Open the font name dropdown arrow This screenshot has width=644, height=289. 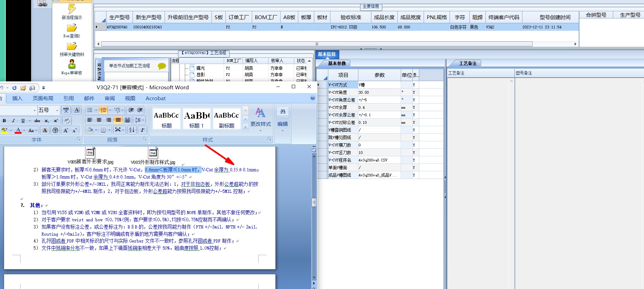(35, 110)
